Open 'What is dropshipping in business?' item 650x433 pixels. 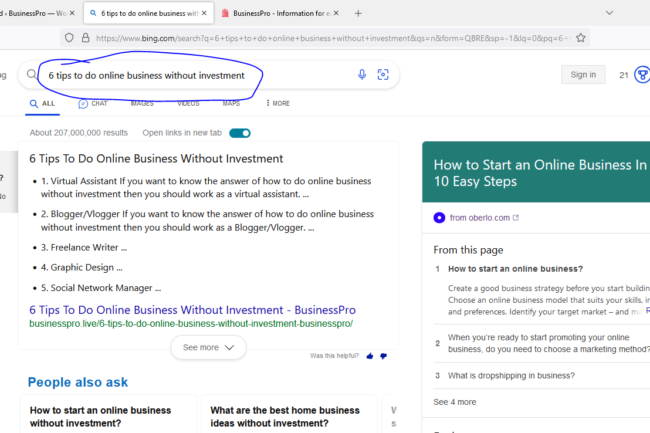tap(511, 376)
